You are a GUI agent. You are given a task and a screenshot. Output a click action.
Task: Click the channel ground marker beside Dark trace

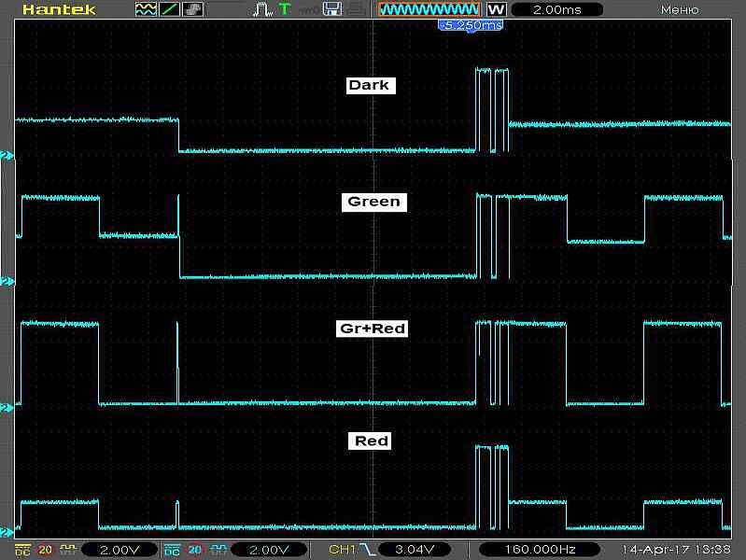pos(7,156)
